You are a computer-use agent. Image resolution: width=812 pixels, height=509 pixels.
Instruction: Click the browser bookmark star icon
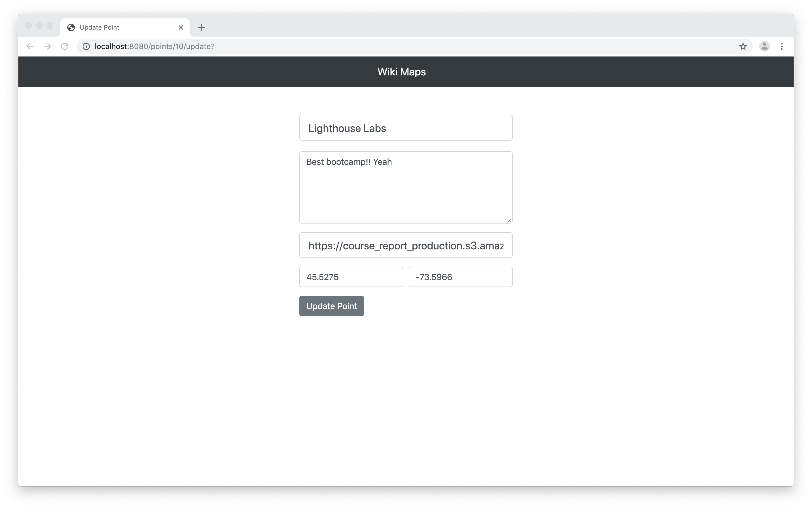click(x=742, y=46)
